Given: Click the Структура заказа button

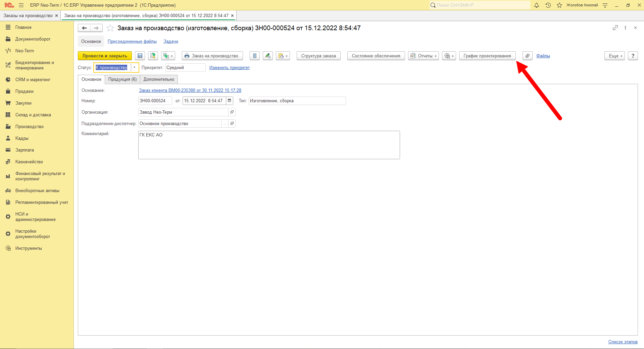Looking at the screenshot, I should click(x=318, y=56).
